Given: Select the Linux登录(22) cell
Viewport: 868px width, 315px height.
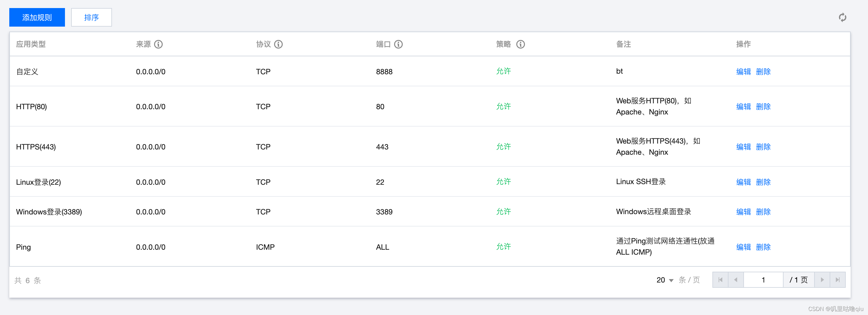Looking at the screenshot, I should (x=38, y=182).
